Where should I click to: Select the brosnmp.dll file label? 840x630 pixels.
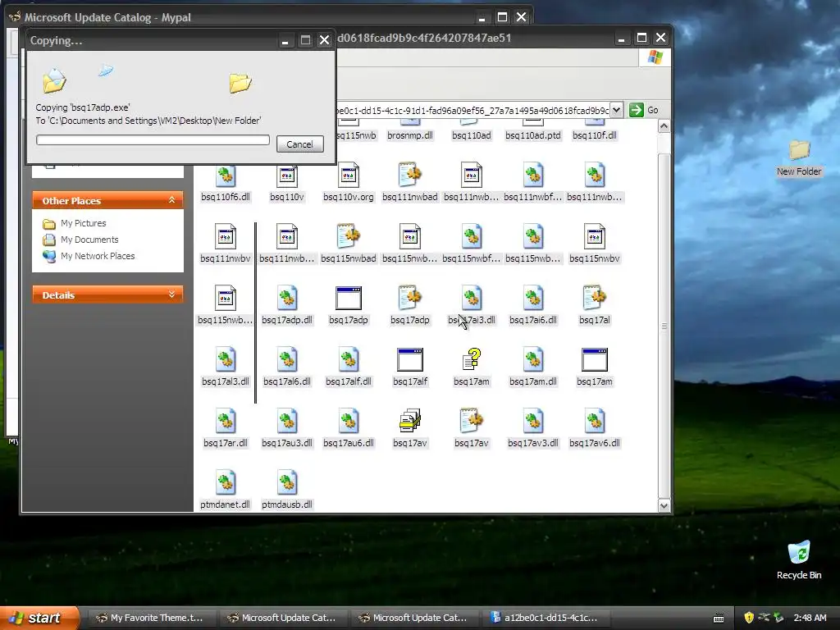point(410,135)
